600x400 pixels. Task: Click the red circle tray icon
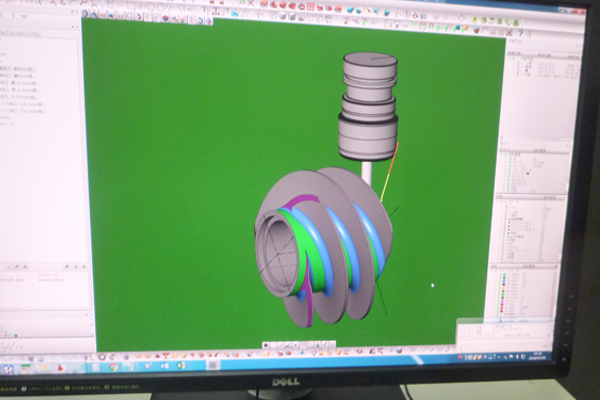460,357
